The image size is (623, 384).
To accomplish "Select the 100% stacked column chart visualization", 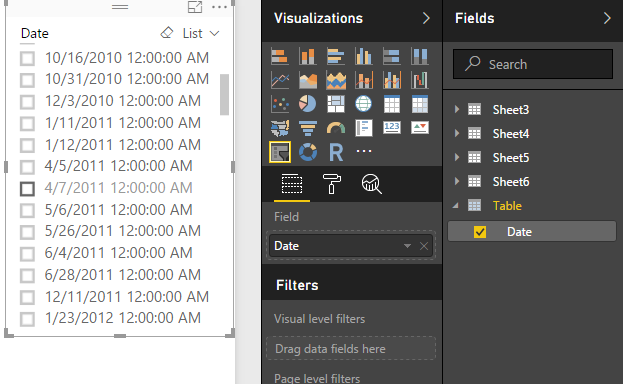I will tap(420, 56).
